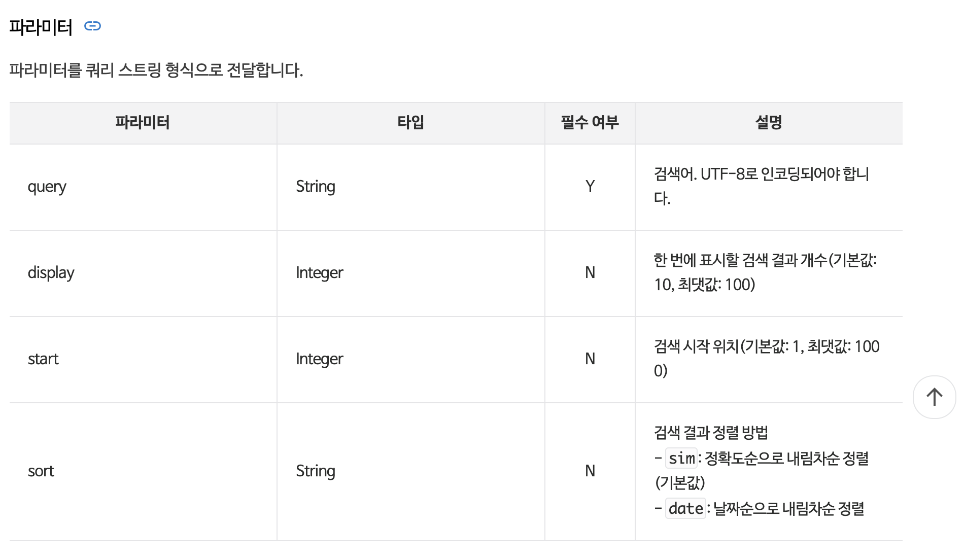This screenshot has width=964, height=560.
Task: Click the Integer type of the display row
Action: (x=320, y=273)
